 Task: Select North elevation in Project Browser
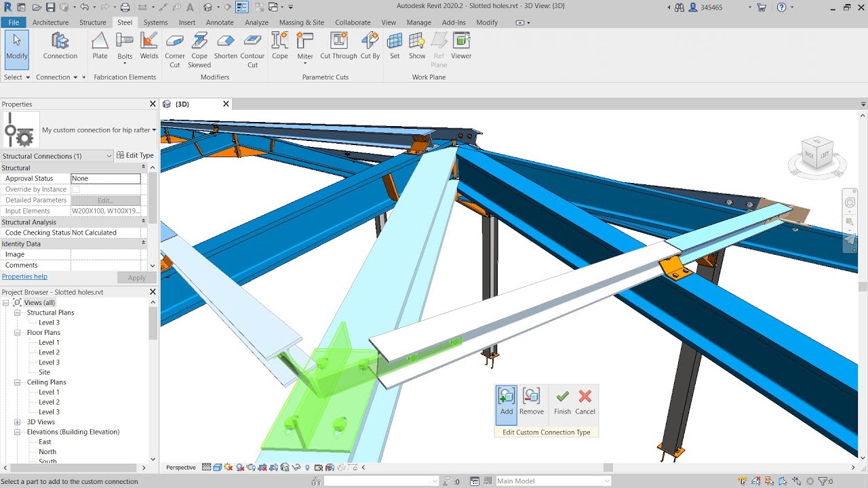47,451
